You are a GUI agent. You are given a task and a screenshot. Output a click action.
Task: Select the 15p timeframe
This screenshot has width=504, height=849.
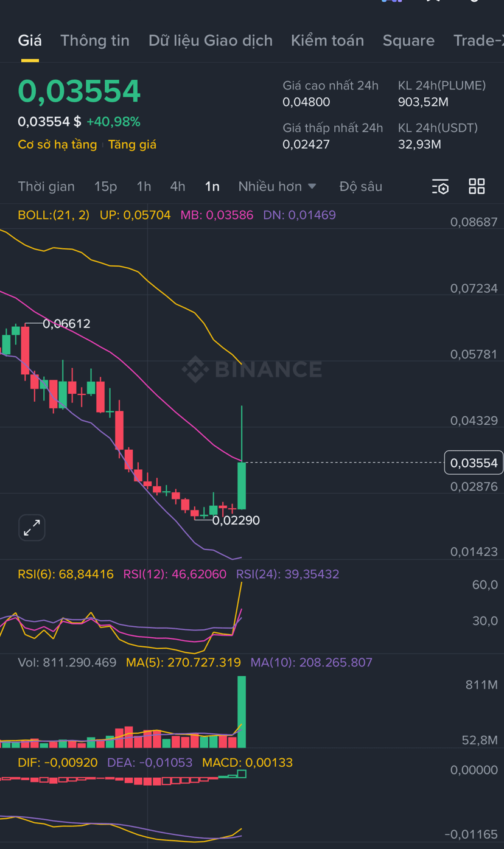click(x=105, y=186)
